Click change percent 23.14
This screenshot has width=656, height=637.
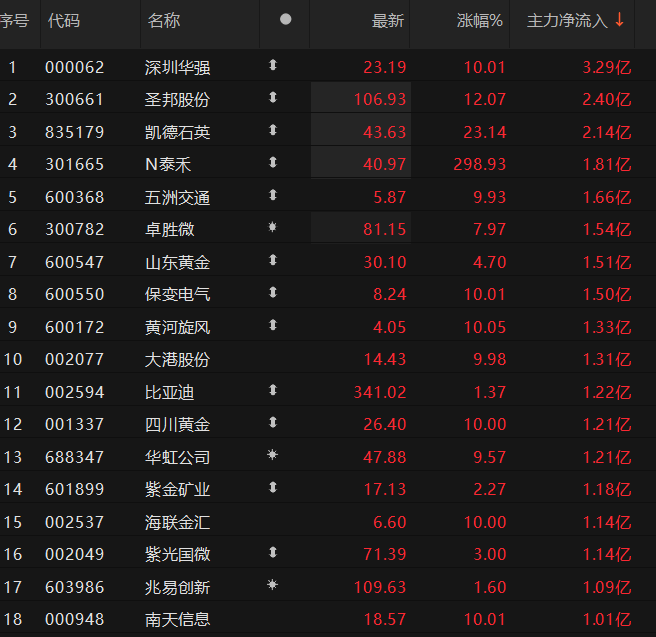485,132
